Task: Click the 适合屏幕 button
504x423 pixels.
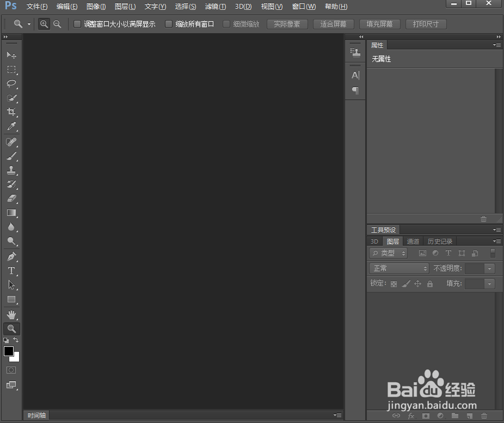Action: point(333,24)
